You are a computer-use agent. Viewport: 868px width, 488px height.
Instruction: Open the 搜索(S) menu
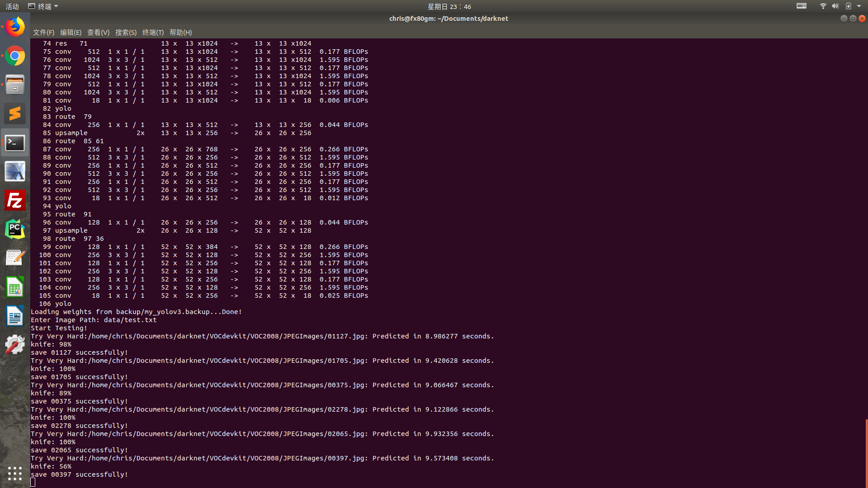pyautogui.click(x=126, y=32)
